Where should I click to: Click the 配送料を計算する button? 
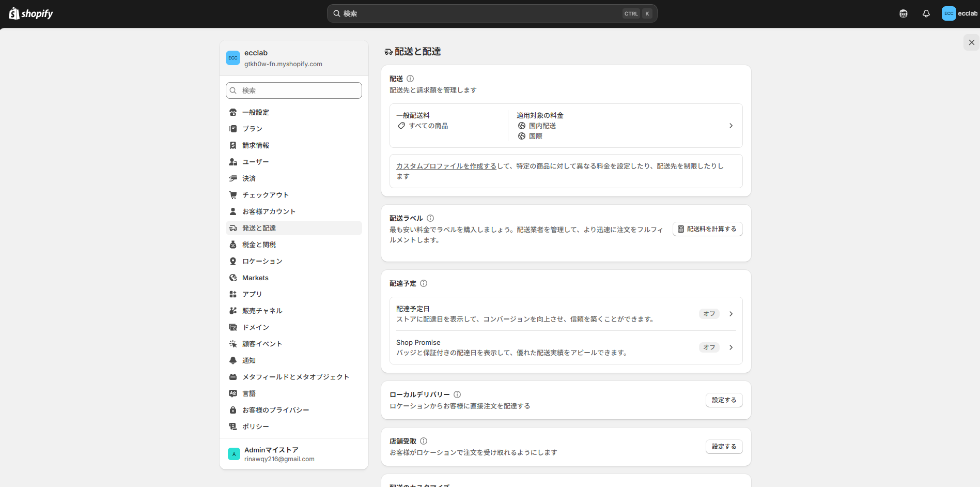point(707,229)
